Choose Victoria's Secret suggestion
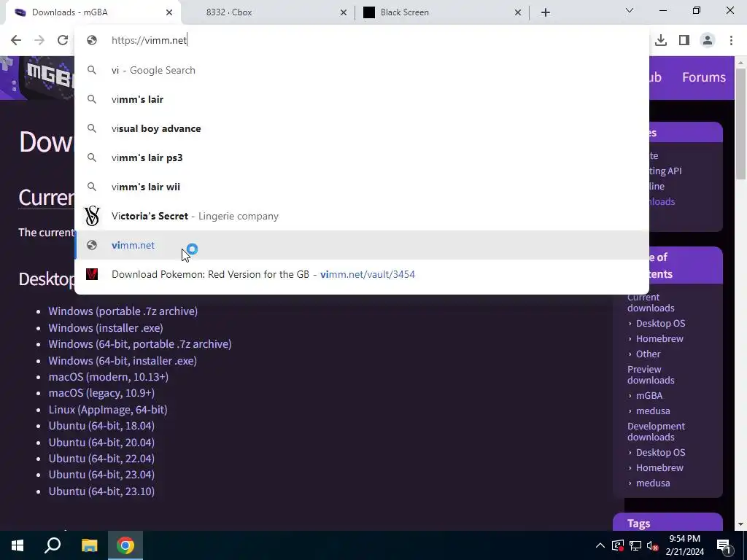 362,216
